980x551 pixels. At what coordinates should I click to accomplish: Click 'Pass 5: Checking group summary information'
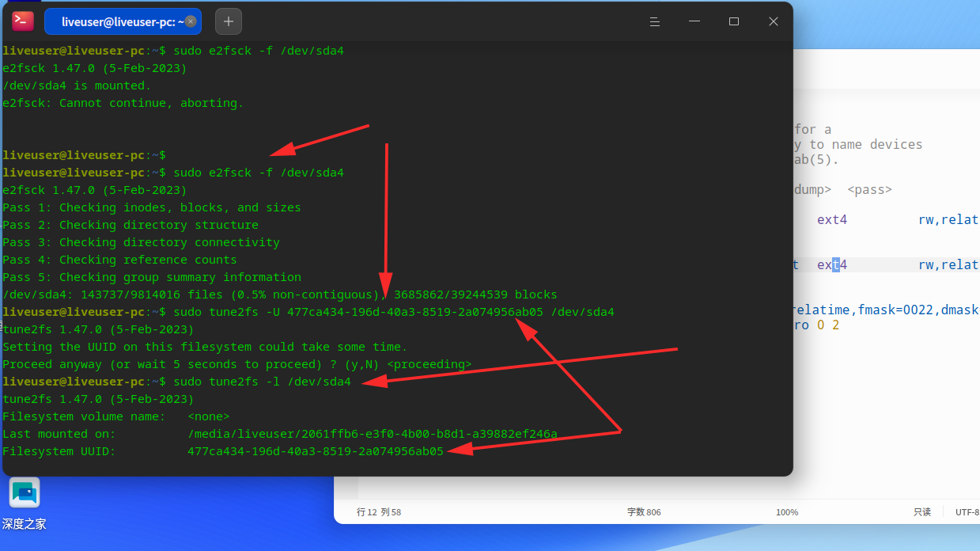(x=152, y=277)
